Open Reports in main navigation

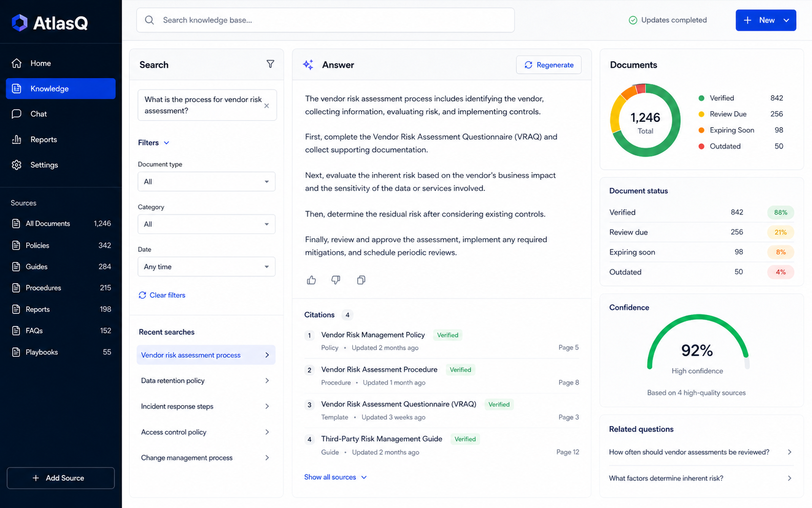(60, 139)
